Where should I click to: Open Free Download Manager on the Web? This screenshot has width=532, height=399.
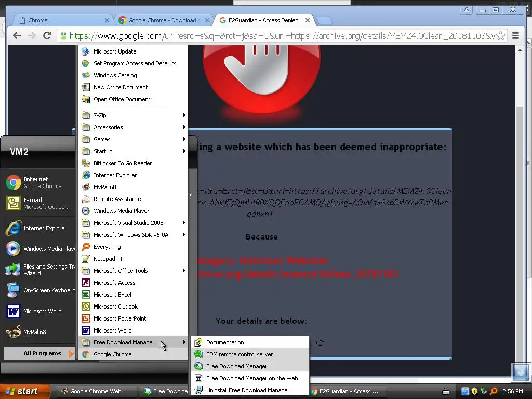coord(250,378)
